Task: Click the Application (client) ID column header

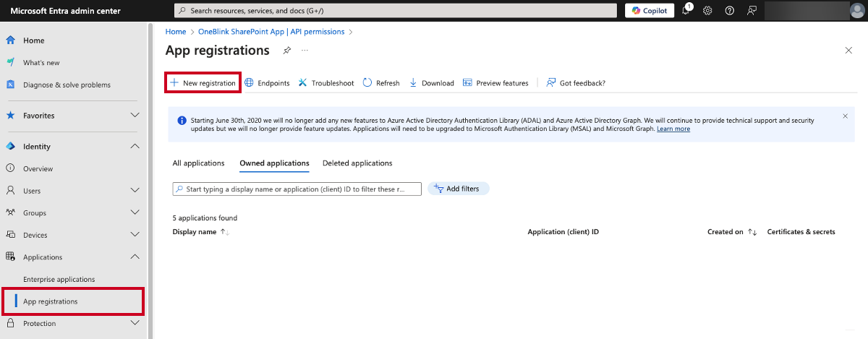Action: coord(563,232)
